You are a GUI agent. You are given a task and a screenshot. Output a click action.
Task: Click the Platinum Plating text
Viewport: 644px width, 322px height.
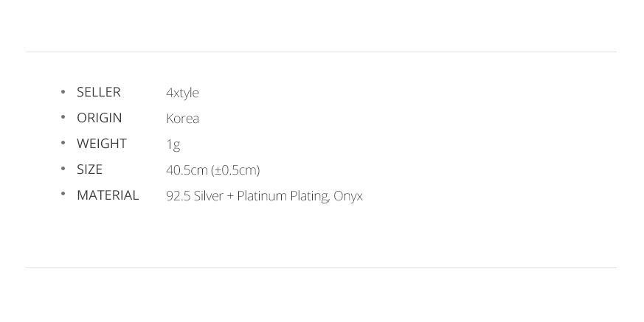pyautogui.click(x=283, y=197)
